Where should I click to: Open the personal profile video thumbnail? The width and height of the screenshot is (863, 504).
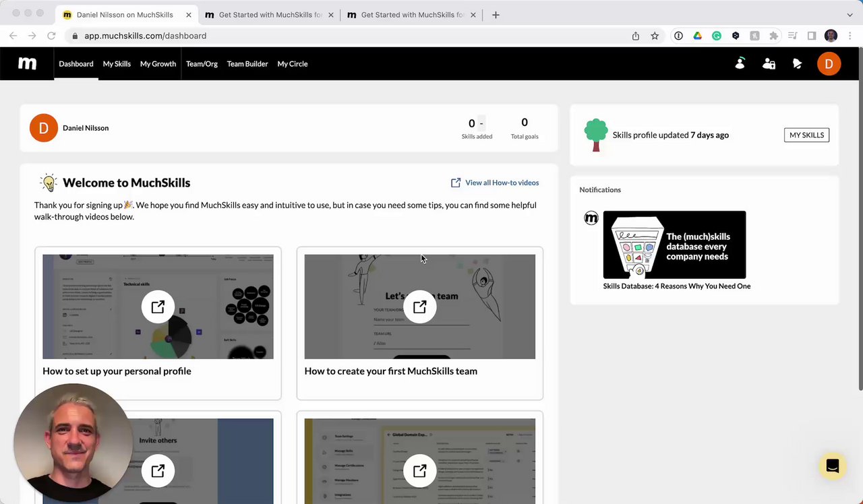158,307
